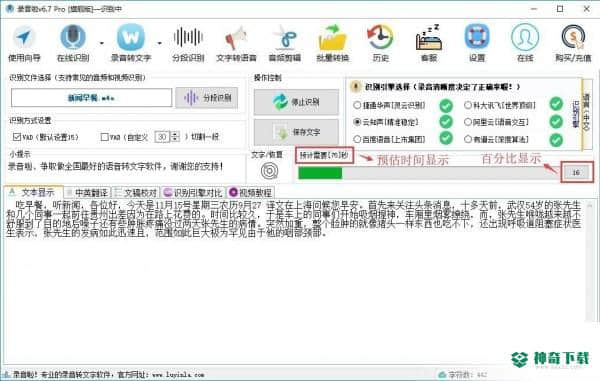Screen dimensions: 600x381
Task: Open the 文稿校对 tab
Action: point(136,192)
